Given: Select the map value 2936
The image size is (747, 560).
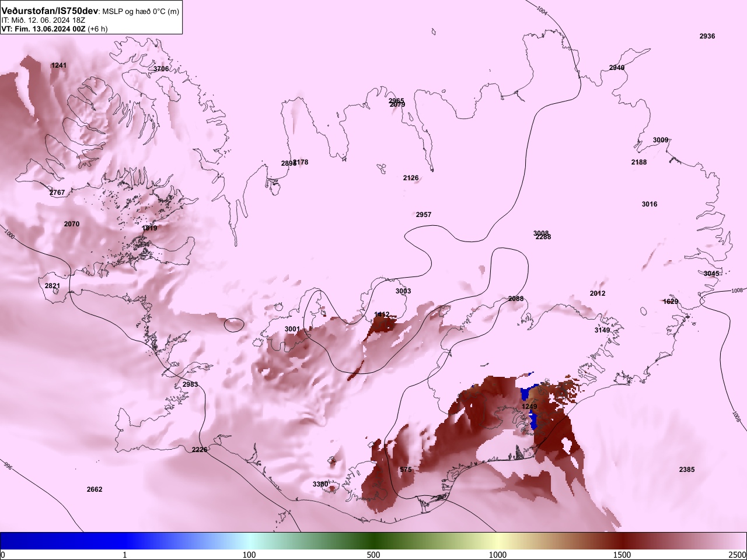Looking at the screenshot, I should click(x=707, y=36).
